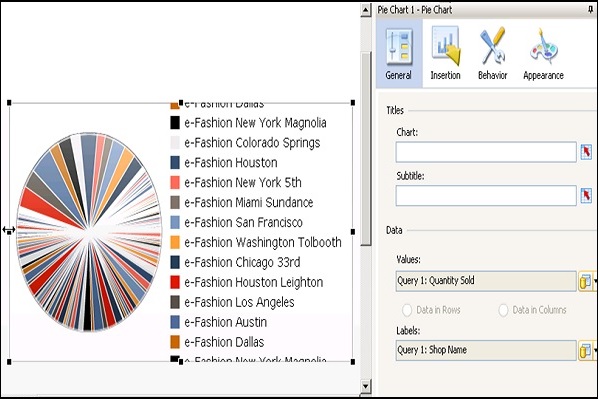
Task: Open the Labels selector dropdown arrow
Action: tap(595, 351)
